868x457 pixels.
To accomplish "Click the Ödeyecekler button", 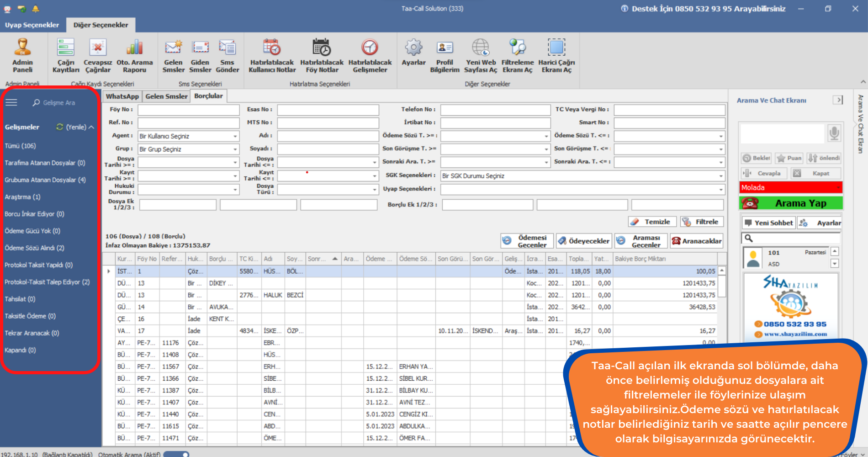I will [x=583, y=241].
